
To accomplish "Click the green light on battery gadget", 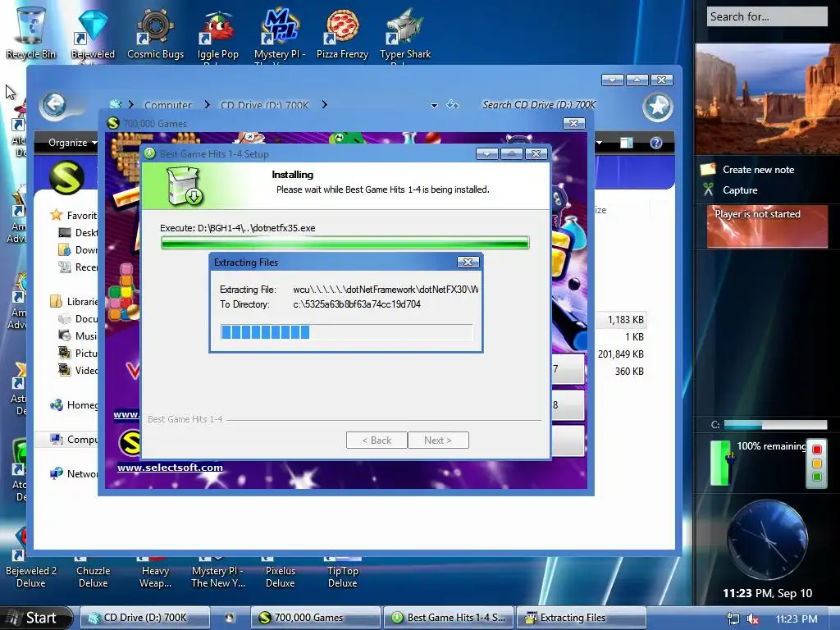I will pyautogui.click(x=816, y=477).
